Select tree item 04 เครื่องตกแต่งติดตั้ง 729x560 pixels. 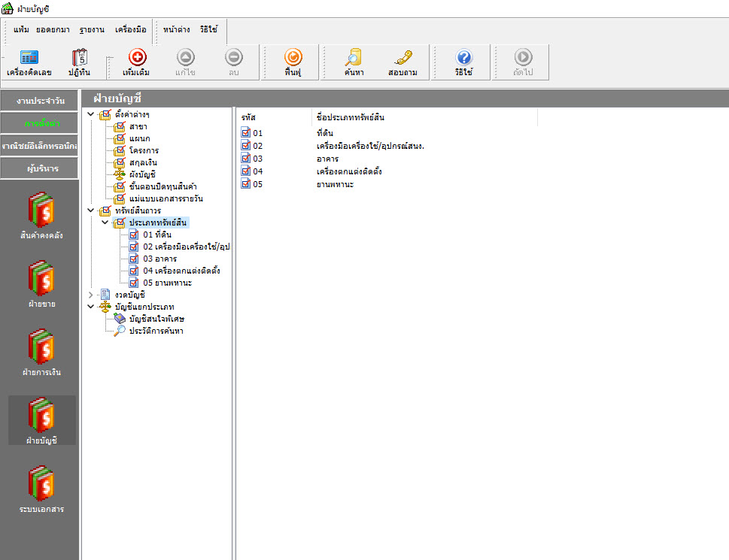coord(181,271)
